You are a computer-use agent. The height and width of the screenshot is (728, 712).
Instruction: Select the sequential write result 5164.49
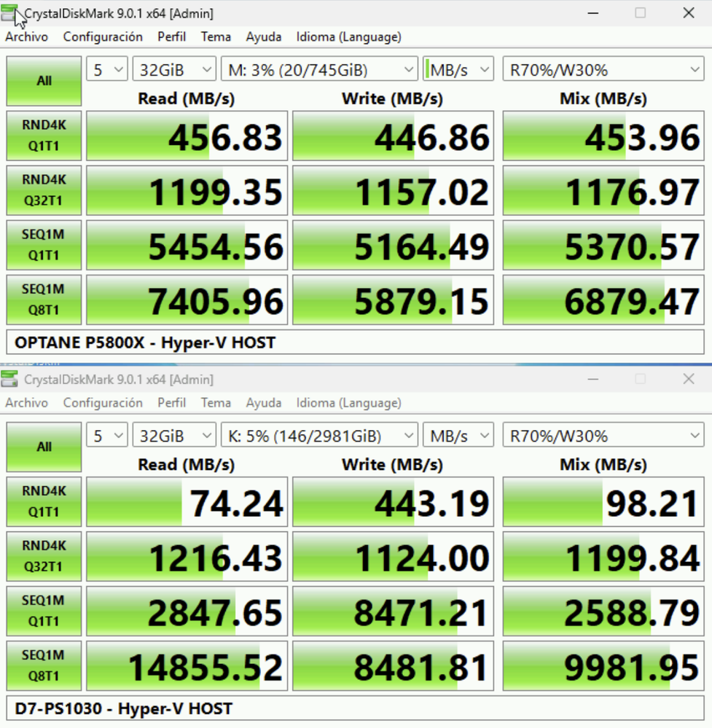coord(393,245)
